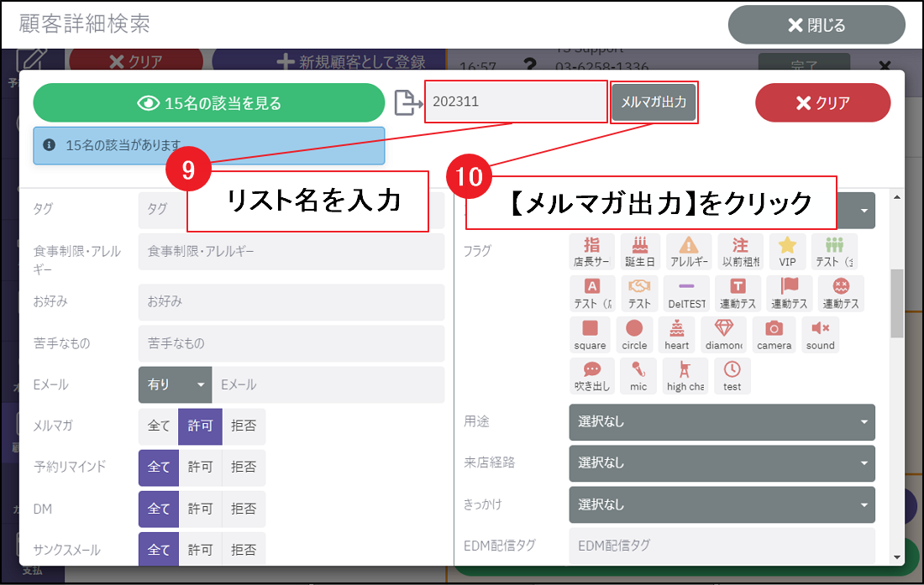The width and height of the screenshot is (924, 585).
Task: Set 予約リマインド filter to 許可
Action: click(x=200, y=467)
